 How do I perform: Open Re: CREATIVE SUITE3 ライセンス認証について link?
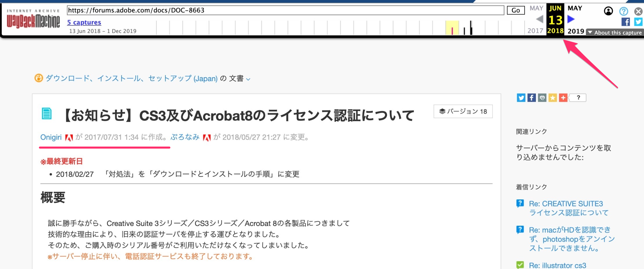[x=569, y=208]
